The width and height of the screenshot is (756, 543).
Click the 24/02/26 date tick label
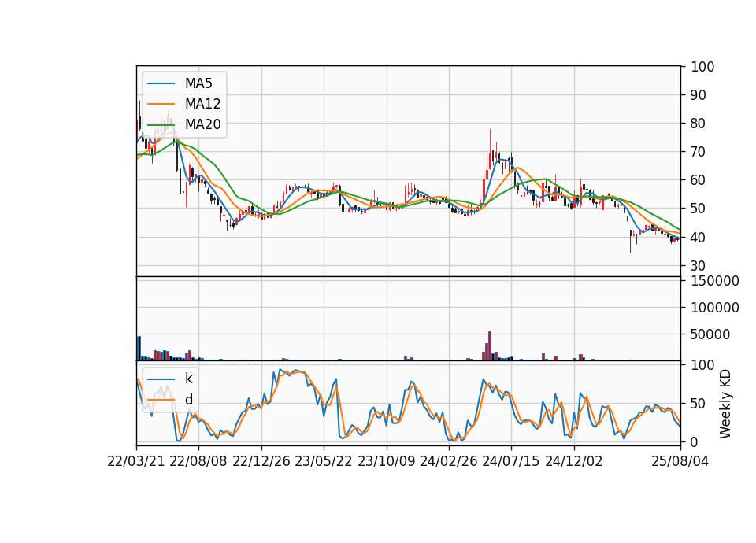click(x=449, y=461)
